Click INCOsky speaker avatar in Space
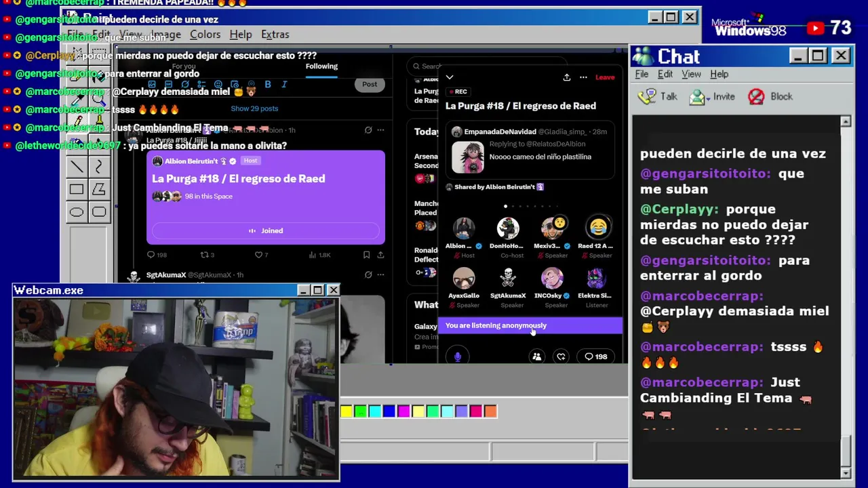 [x=552, y=279]
